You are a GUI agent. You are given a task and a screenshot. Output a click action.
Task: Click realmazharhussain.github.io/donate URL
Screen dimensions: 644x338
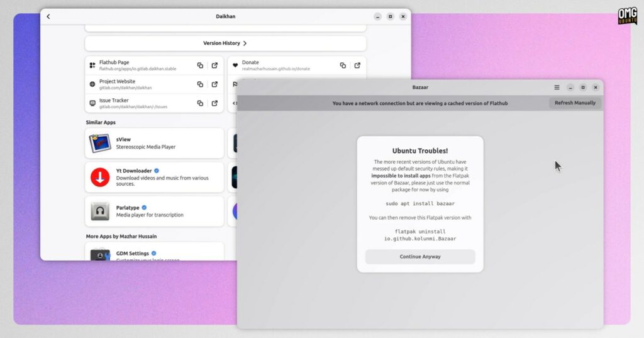point(276,69)
